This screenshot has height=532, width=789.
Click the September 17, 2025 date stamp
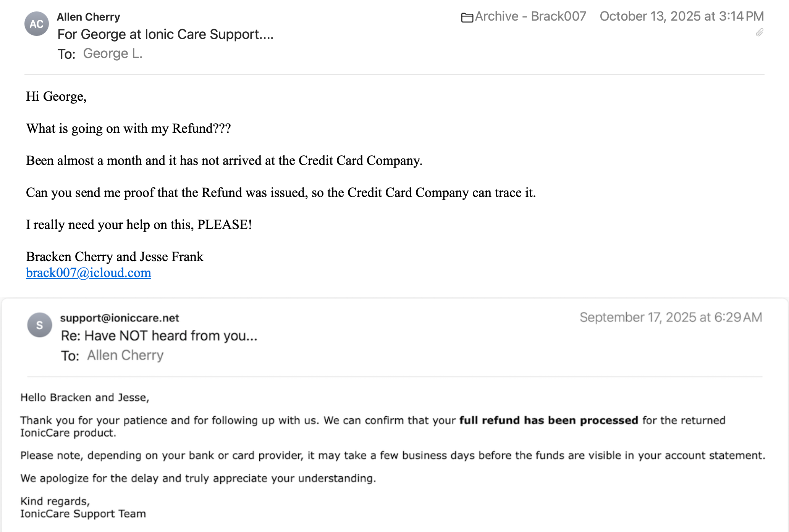pos(671,318)
